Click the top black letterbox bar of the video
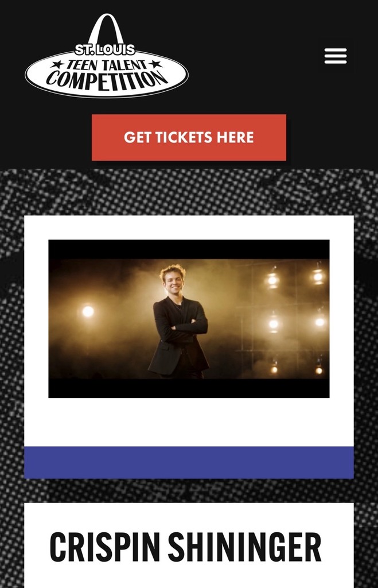The height and width of the screenshot is (588, 378). tap(189, 249)
